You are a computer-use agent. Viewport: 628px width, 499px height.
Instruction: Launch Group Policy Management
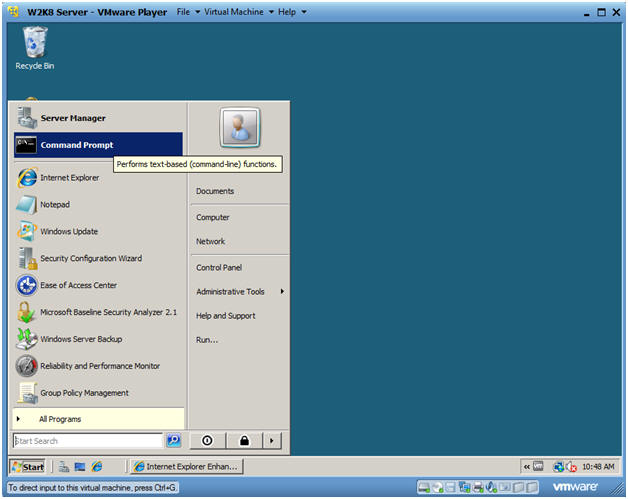point(98,392)
